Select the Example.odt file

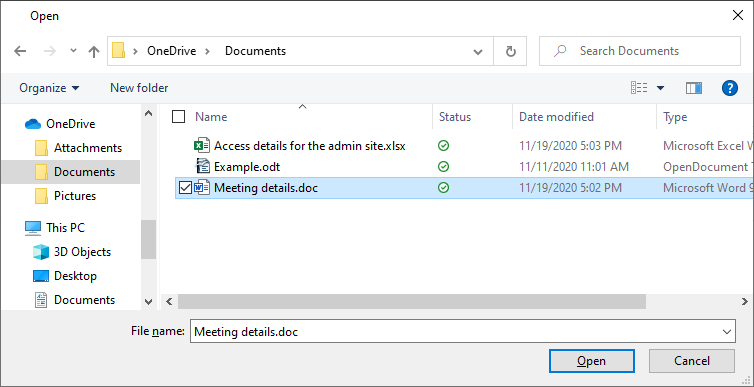[247, 167]
